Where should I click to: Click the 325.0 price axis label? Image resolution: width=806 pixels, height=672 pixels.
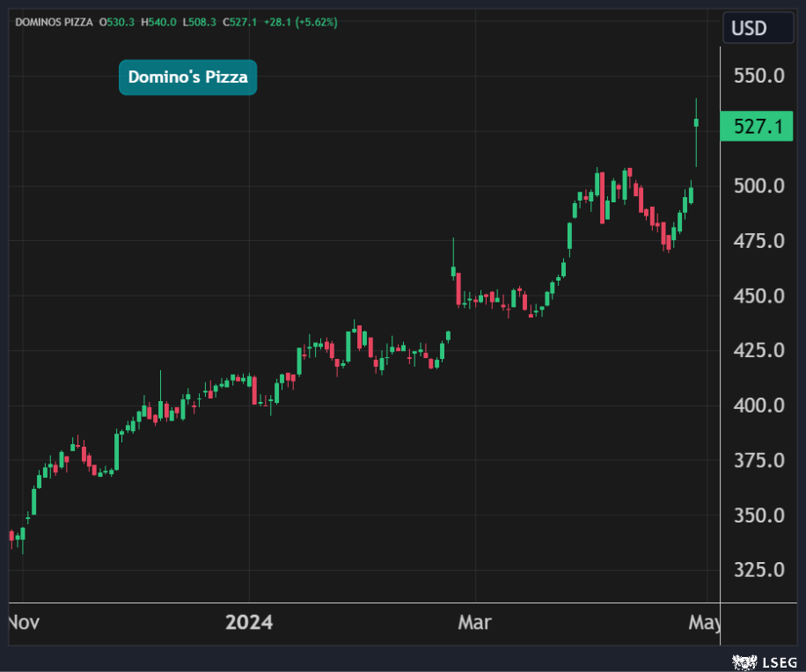[x=758, y=570]
